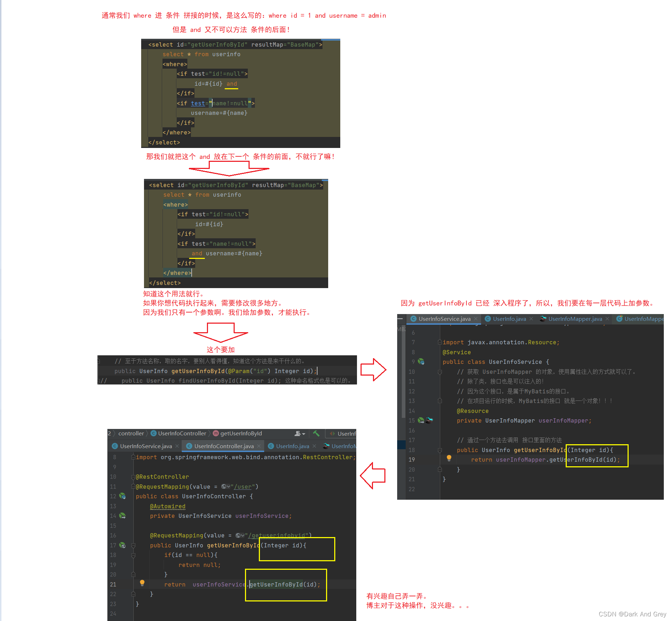Image resolution: width=672 pixels, height=621 pixels.
Task: Collapse the @RestController annotation fold marker on line 10
Action: point(133,477)
